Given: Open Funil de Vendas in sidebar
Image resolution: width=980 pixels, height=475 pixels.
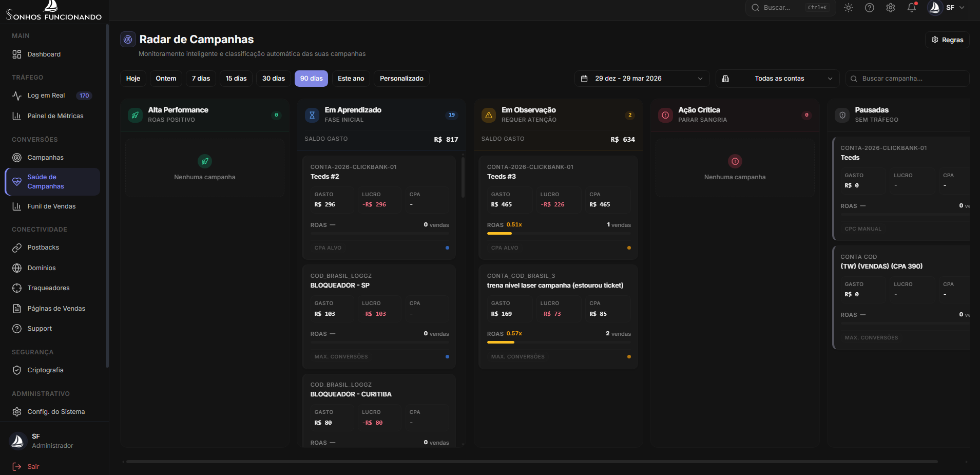Looking at the screenshot, I should click(x=51, y=206).
